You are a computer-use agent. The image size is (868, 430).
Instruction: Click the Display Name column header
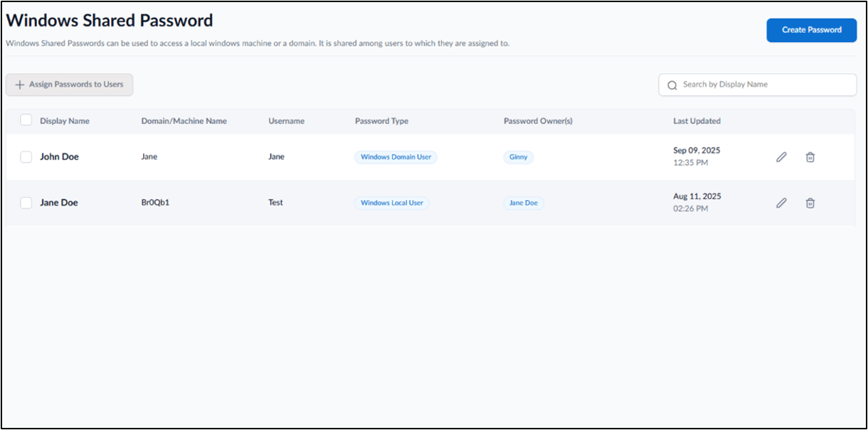click(65, 121)
